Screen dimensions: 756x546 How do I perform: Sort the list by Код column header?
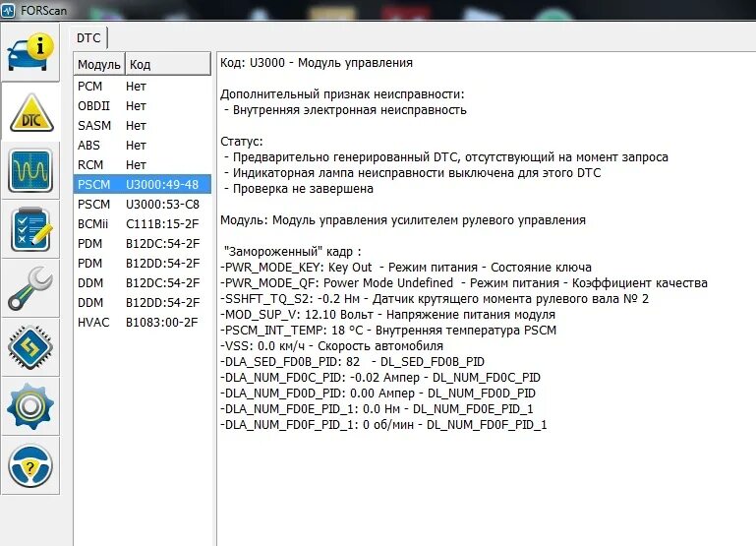pos(168,64)
